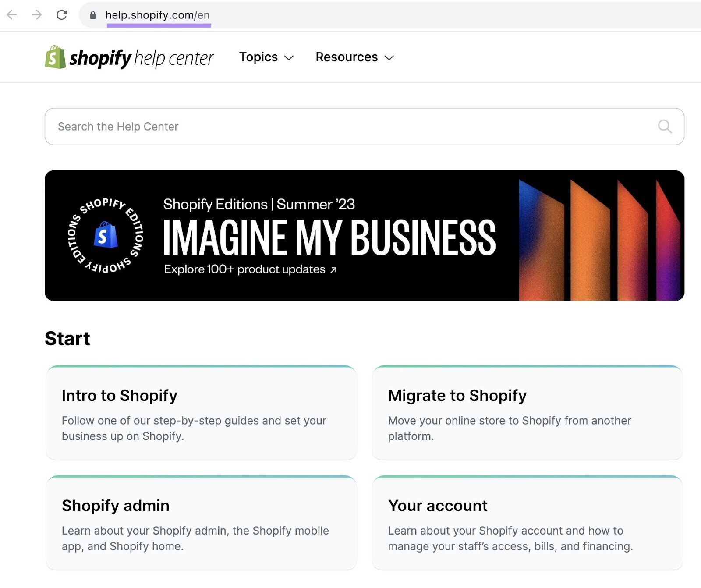701x588 pixels.
Task: Click the arrow next to product updates text
Action: click(334, 269)
